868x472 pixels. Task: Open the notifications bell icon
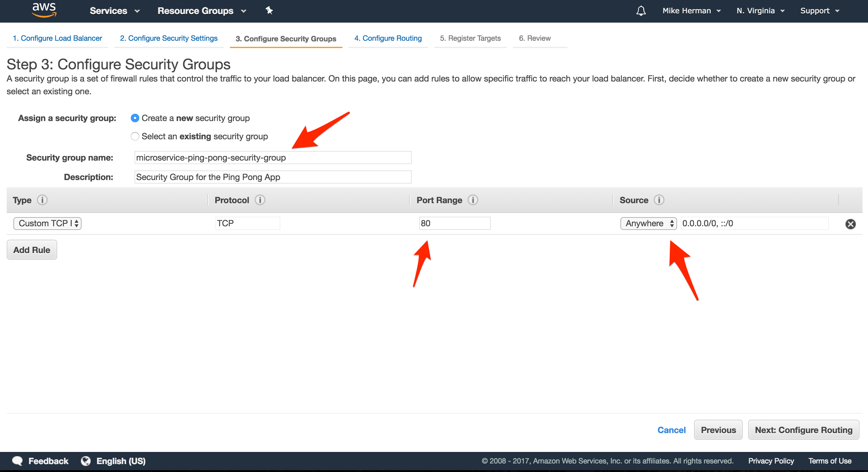pyautogui.click(x=641, y=10)
